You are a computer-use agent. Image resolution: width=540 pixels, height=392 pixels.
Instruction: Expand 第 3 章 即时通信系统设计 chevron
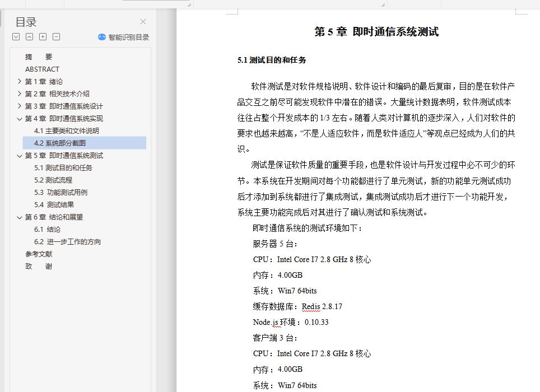(19, 106)
